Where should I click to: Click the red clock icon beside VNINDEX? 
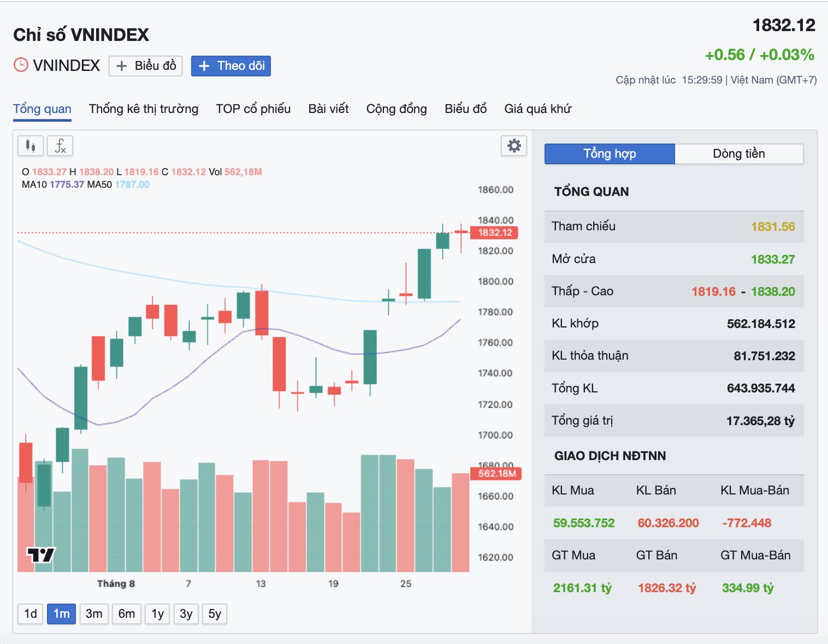pos(21,65)
